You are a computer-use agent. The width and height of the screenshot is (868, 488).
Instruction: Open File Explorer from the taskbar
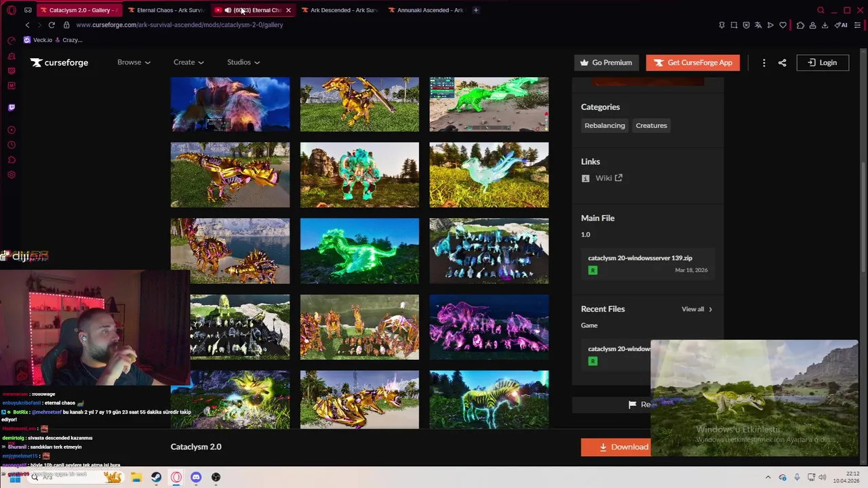click(136, 477)
